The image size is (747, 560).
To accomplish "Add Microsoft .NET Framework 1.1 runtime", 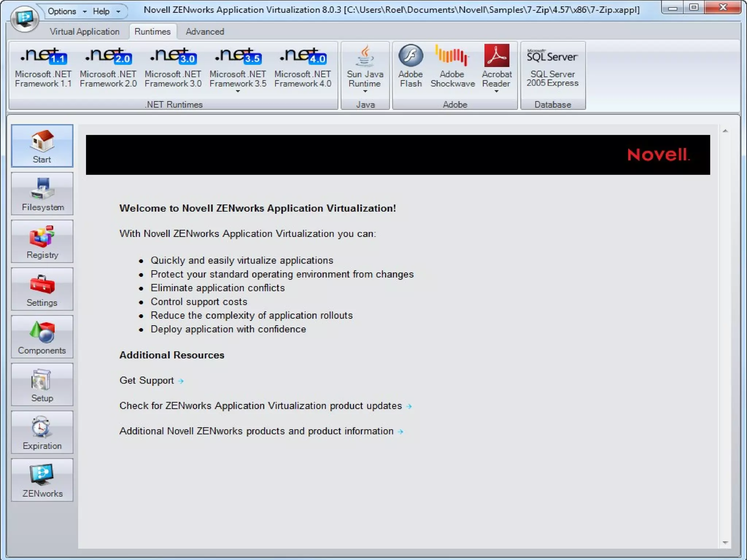I will [x=43, y=67].
